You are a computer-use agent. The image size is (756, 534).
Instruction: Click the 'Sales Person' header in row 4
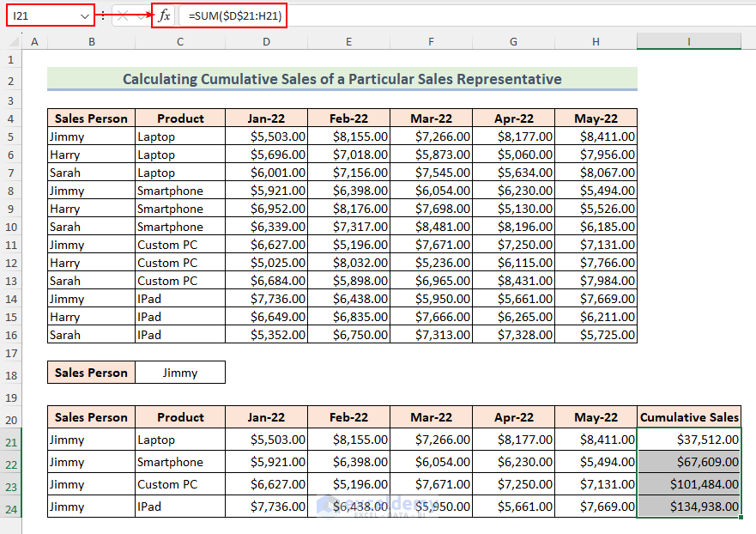click(91, 118)
